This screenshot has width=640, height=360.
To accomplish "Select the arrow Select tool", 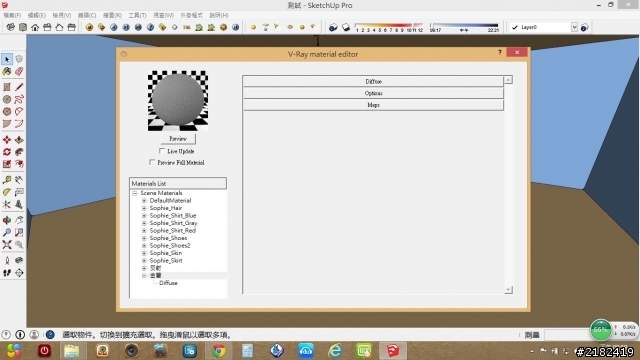I will coord(7,59).
